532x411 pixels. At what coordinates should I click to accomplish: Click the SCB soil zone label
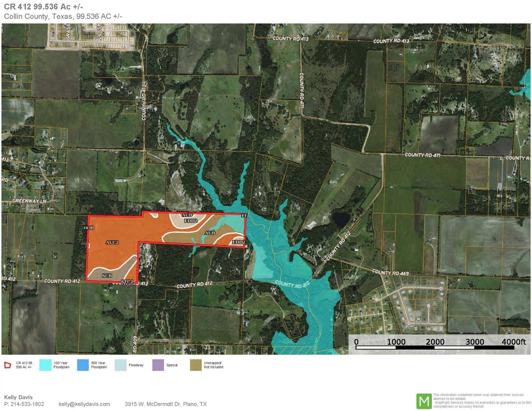(107, 276)
